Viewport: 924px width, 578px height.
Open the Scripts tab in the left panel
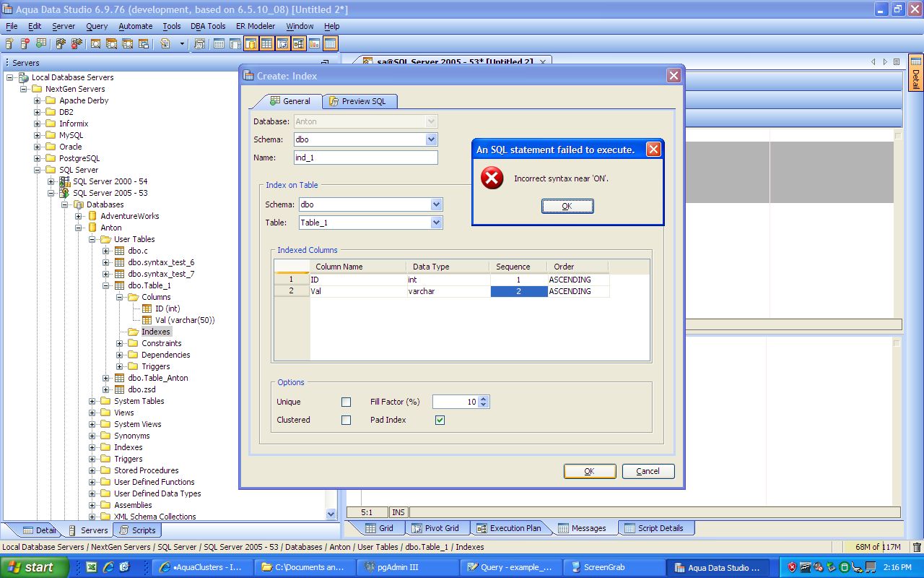click(137, 530)
